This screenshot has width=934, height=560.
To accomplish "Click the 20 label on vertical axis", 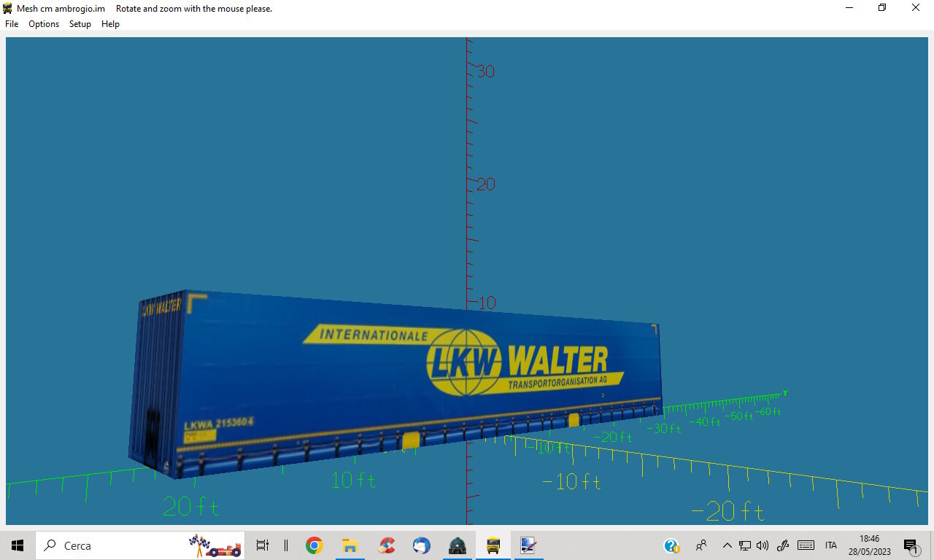I will (x=486, y=184).
